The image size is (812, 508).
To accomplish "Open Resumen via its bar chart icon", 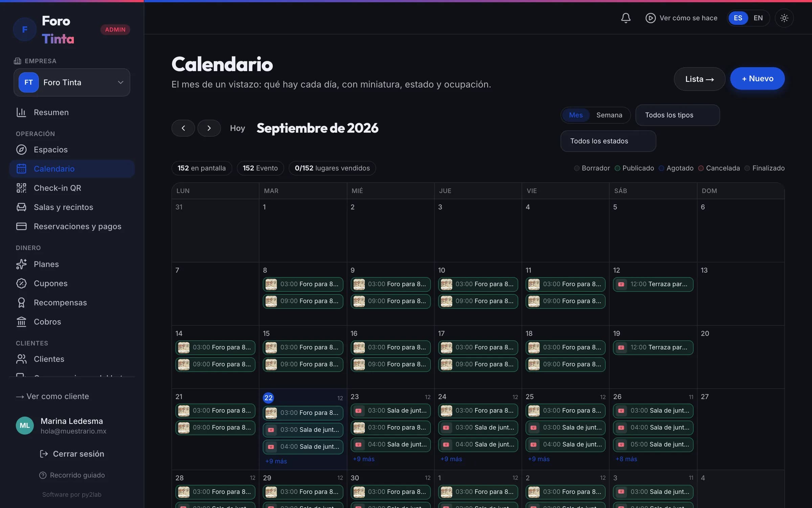I will [21, 112].
